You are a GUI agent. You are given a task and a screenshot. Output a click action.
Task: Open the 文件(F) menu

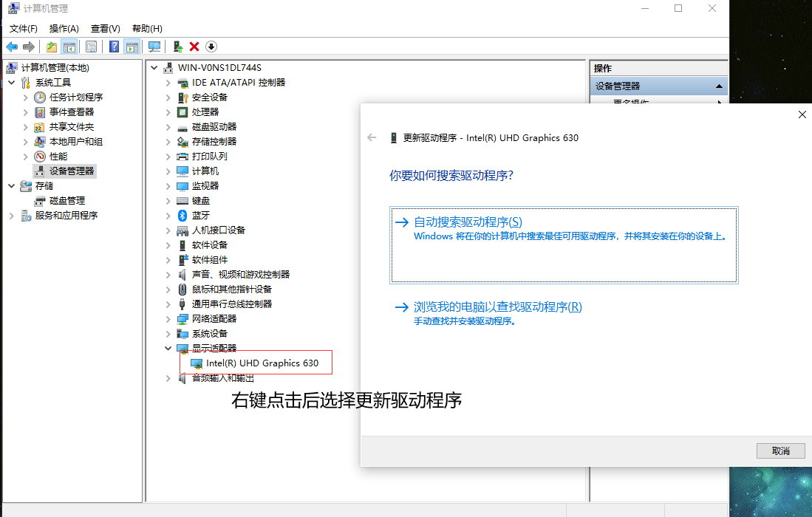[x=24, y=29]
